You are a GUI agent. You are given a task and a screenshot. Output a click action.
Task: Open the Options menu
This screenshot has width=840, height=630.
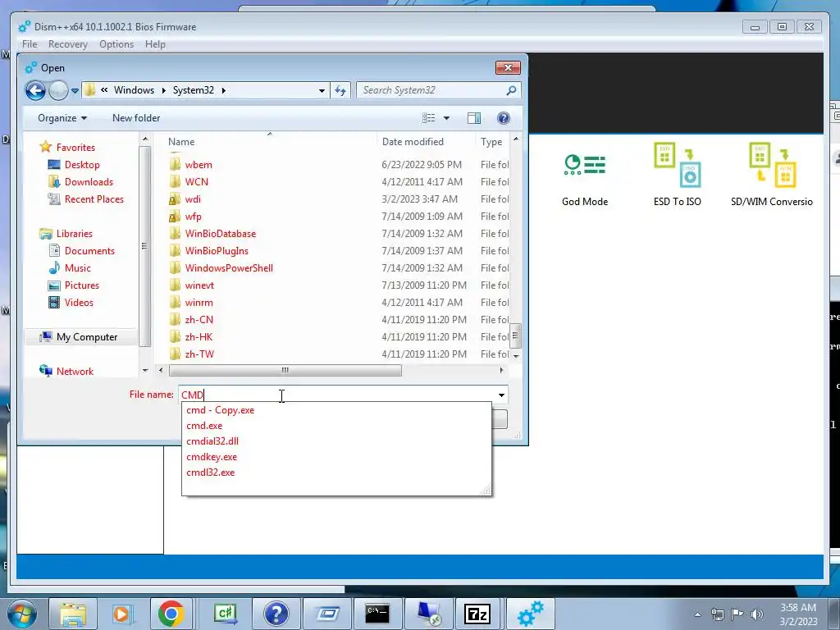tap(116, 44)
